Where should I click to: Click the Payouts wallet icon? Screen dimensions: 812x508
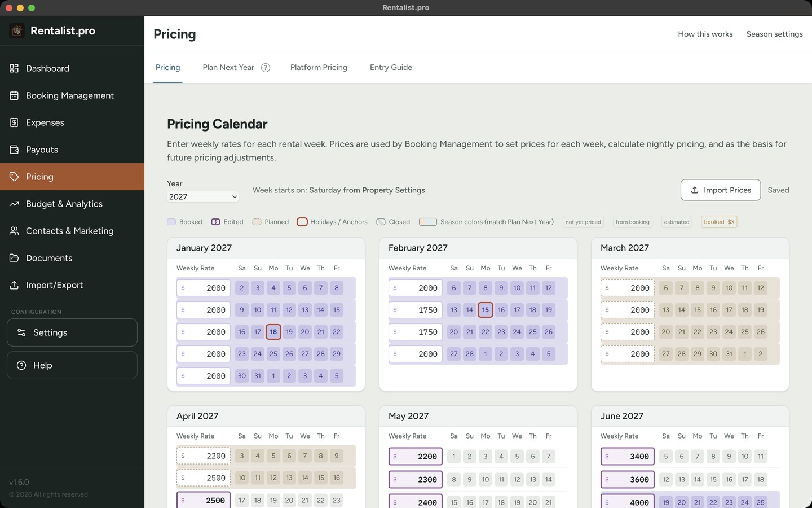(14, 150)
